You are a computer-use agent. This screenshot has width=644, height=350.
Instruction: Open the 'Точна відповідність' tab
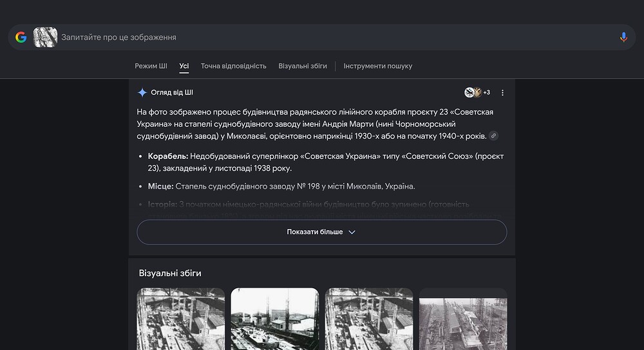tap(233, 66)
